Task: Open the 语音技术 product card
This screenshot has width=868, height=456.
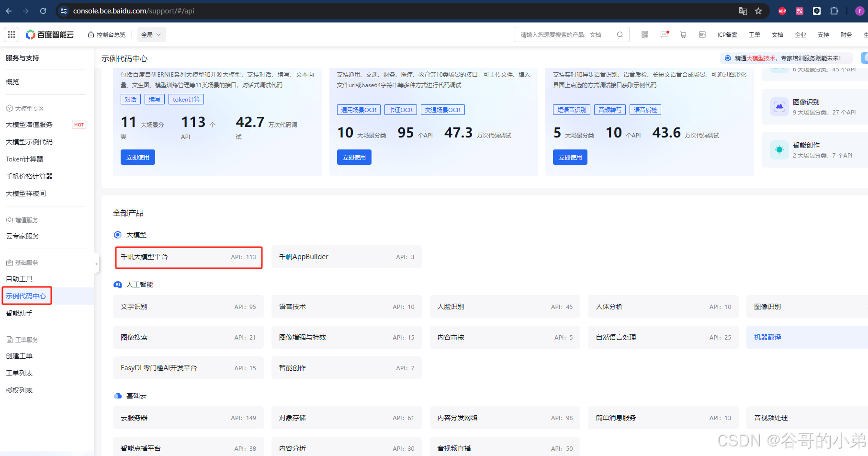Action: [347, 307]
